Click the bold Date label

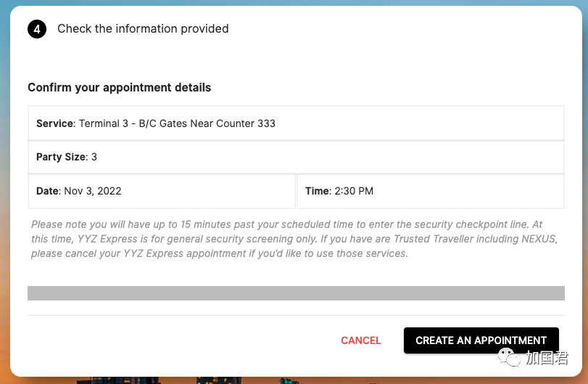tap(49, 192)
